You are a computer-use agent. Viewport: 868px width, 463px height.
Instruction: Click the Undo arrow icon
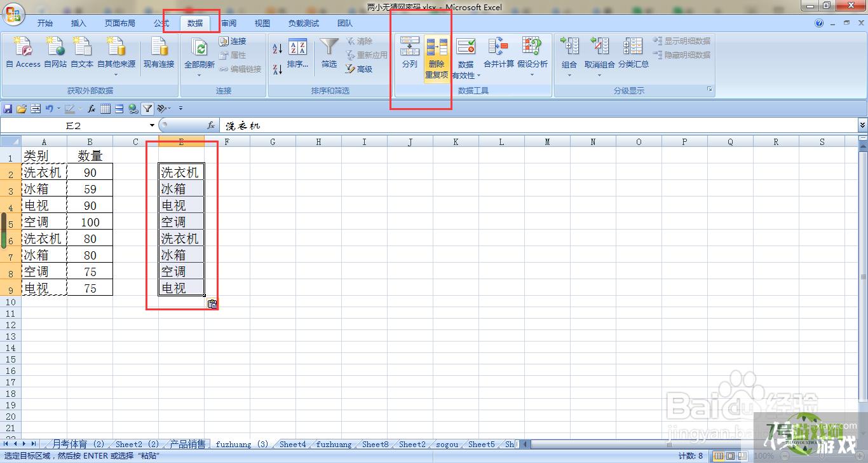click(x=50, y=109)
